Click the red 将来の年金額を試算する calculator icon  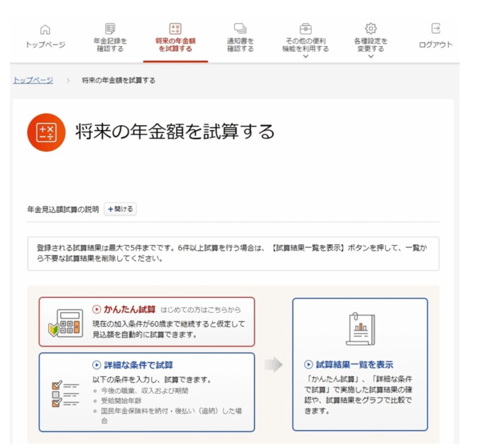(175, 29)
